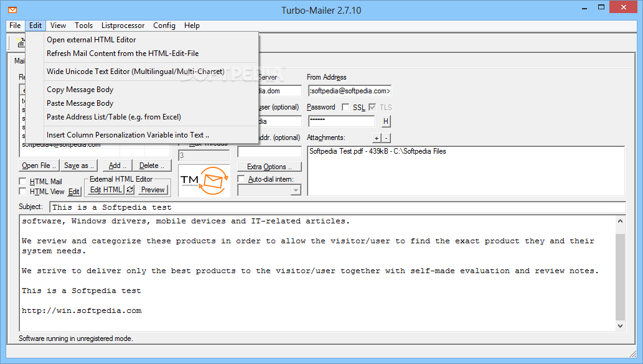The width and height of the screenshot is (643, 364).
Task: Open the File menu
Action: (15, 26)
